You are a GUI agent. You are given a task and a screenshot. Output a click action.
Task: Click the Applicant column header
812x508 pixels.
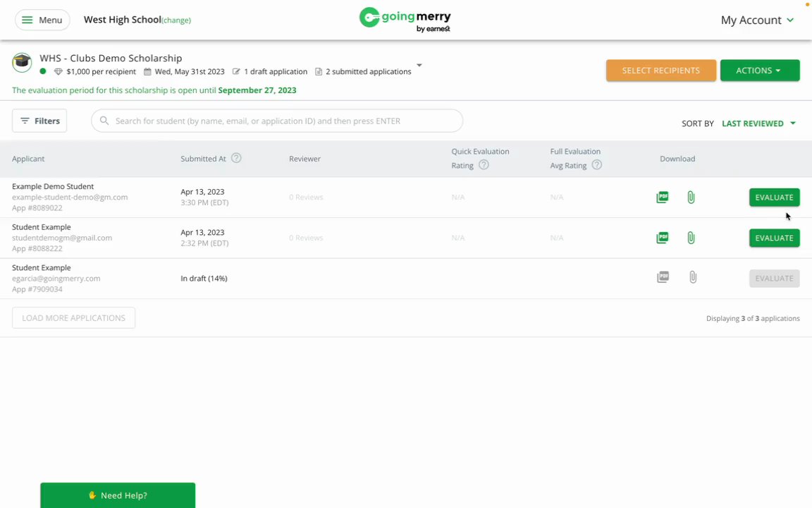point(28,159)
